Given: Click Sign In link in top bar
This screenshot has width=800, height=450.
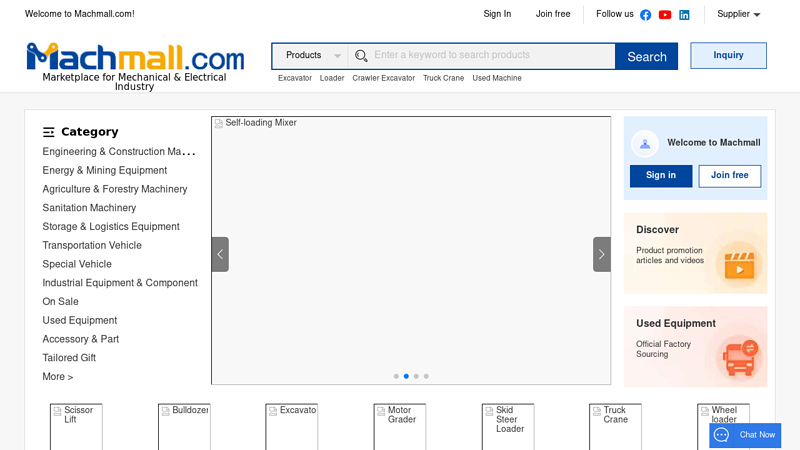Looking at the screenshot, I should (497, 14).
